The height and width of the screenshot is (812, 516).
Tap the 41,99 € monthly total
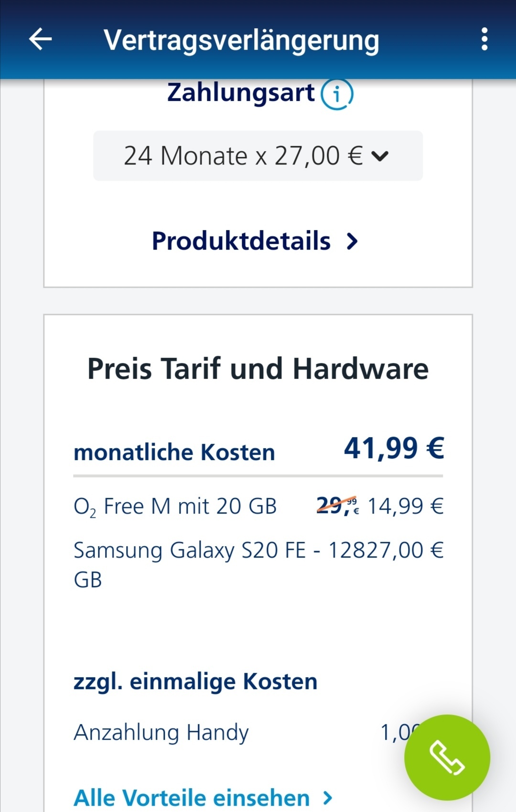(x=394, y=448)
